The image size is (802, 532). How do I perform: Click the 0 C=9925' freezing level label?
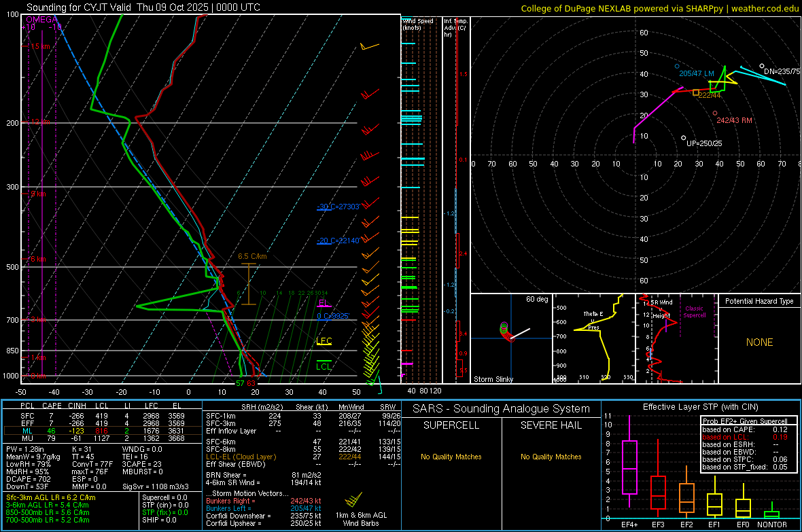pyautogui.click(x=333, y=316)
